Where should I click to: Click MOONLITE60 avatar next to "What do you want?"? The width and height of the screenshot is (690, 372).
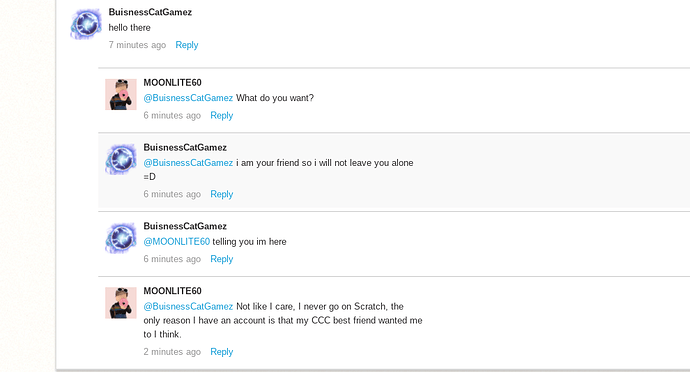click(121, 94)
